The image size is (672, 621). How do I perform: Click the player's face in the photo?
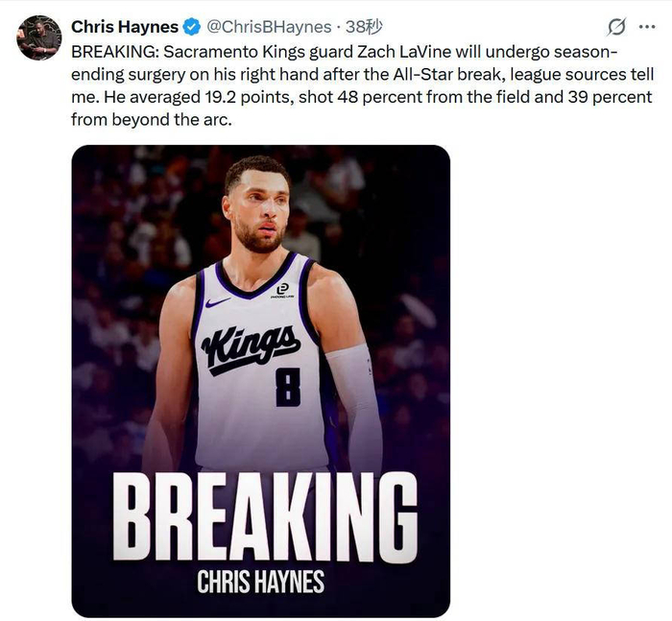point(257,211)
